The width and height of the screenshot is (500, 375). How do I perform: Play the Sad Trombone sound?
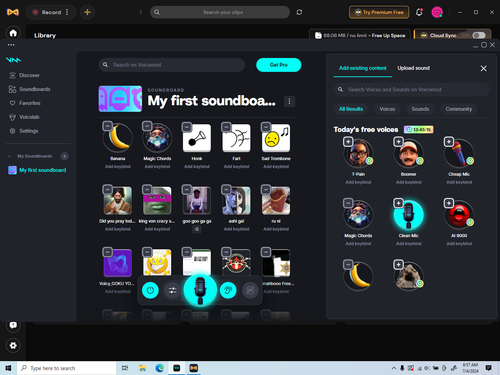(x=276, y=138)
